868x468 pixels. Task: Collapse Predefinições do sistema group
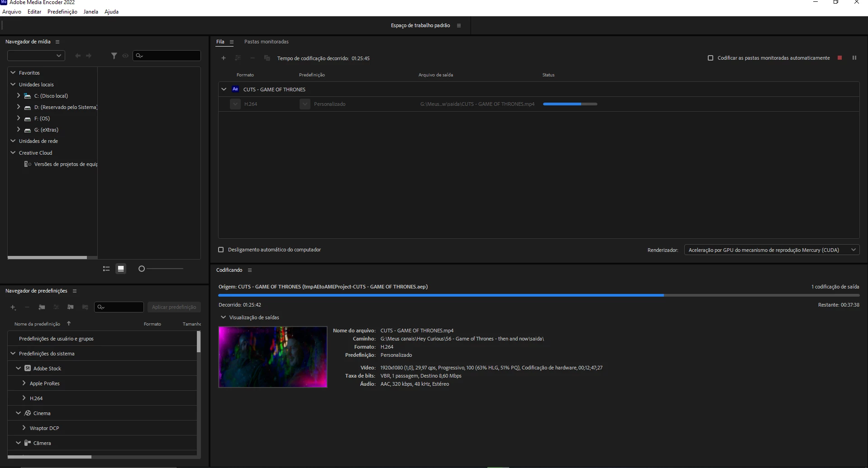pos(13,353)
